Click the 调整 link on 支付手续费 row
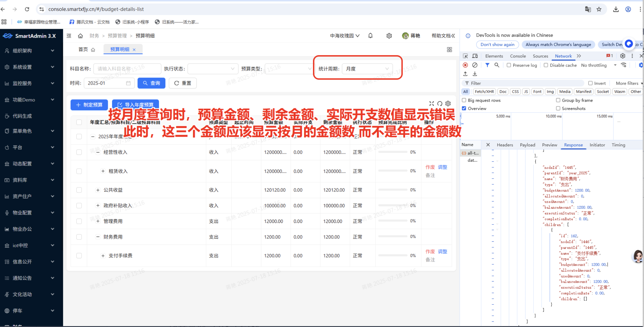The height and width of the screenshot is (327, 644). pos(442,251)
